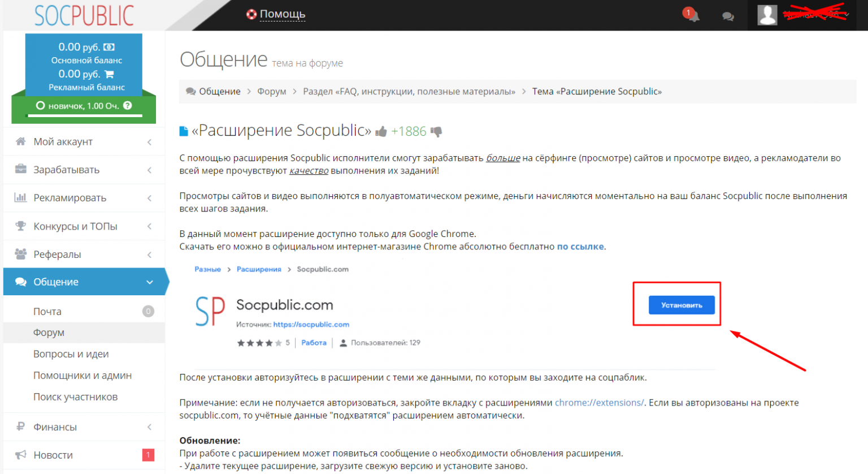Click the rank help question mark icon
868x474 pixels.
pyautogui.click(x=128, y=106)
